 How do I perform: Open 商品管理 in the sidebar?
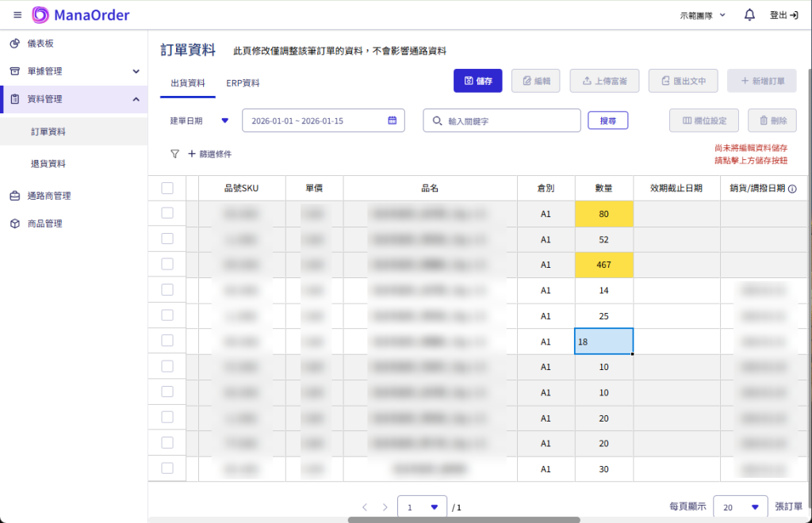pos(44,223)
